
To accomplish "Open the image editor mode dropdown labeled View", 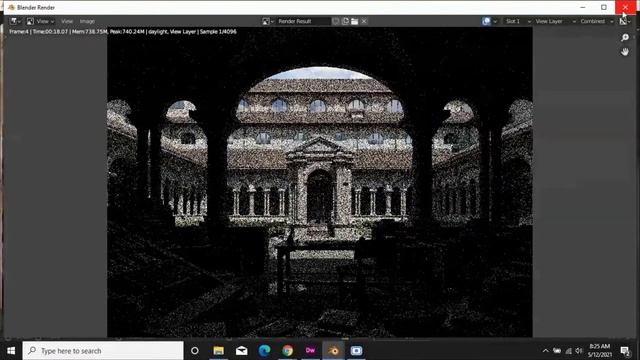I will 40,21.
